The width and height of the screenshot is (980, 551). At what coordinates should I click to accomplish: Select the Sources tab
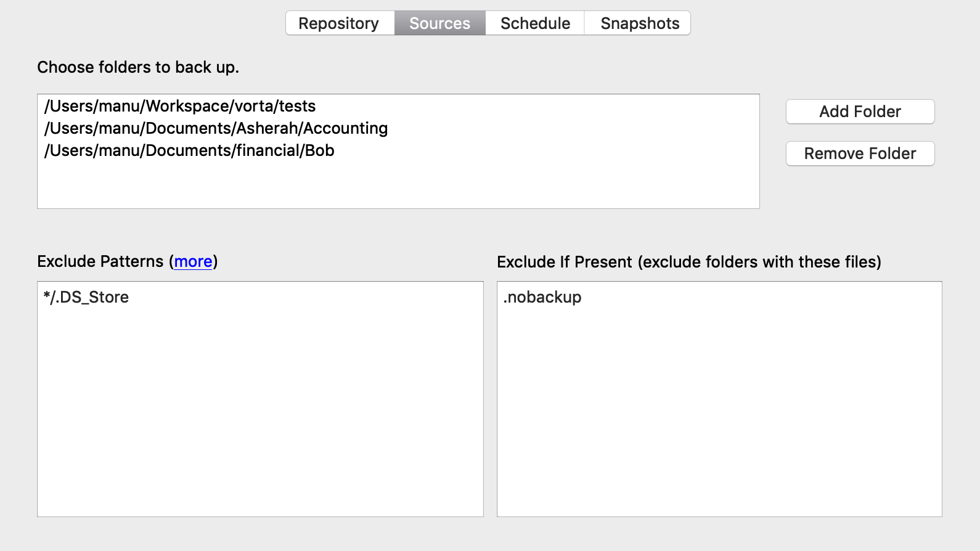(x=439, y=23)
